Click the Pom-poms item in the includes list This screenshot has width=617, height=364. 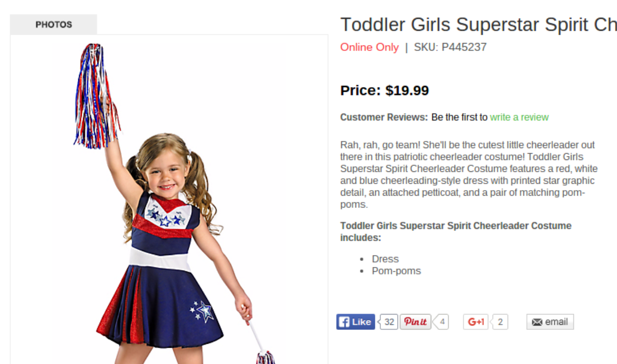tap(396, 271)
